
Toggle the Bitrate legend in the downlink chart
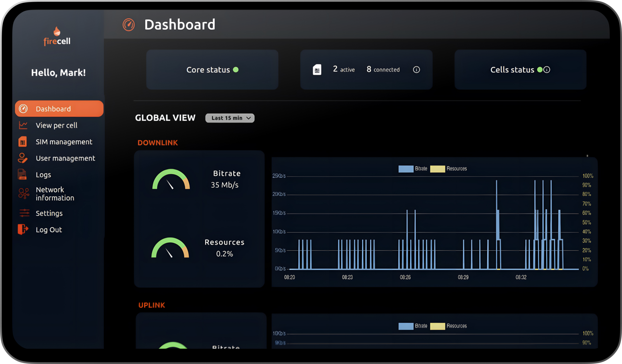[x=413, y=169]
